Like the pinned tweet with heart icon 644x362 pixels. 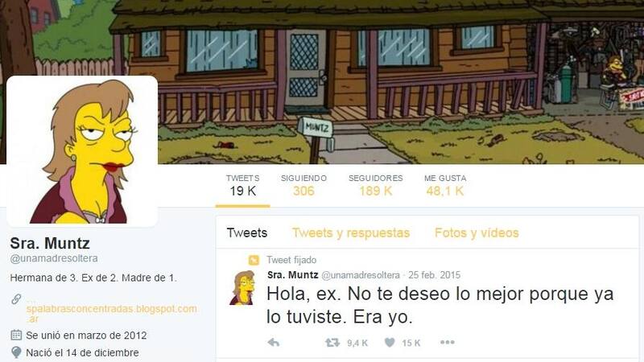click(x=390, y=343)
